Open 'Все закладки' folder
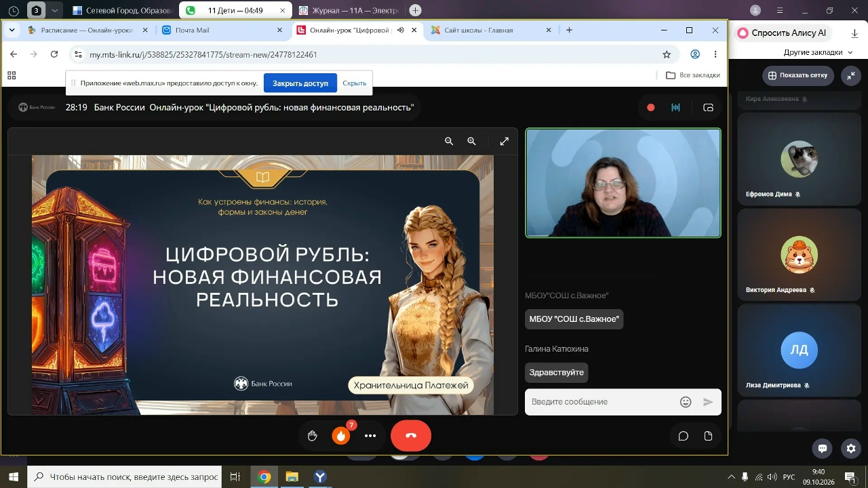Screen dimensions: 868x488 [x=693, y=75]
